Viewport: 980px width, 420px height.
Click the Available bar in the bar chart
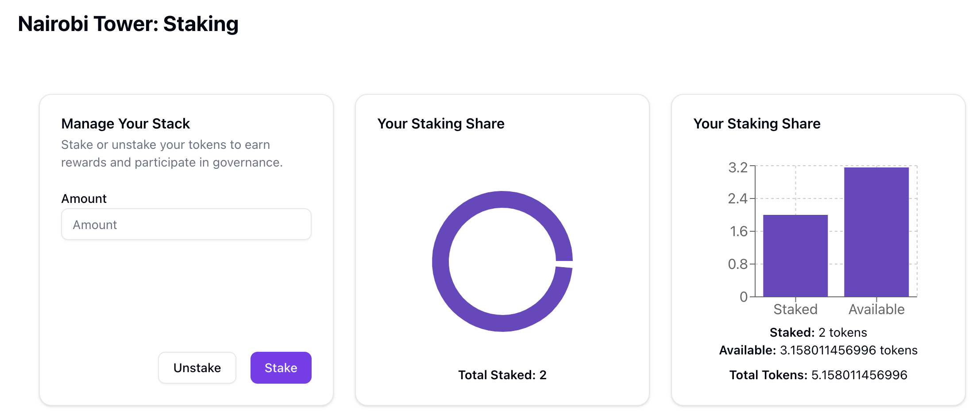tap(876, 232)
